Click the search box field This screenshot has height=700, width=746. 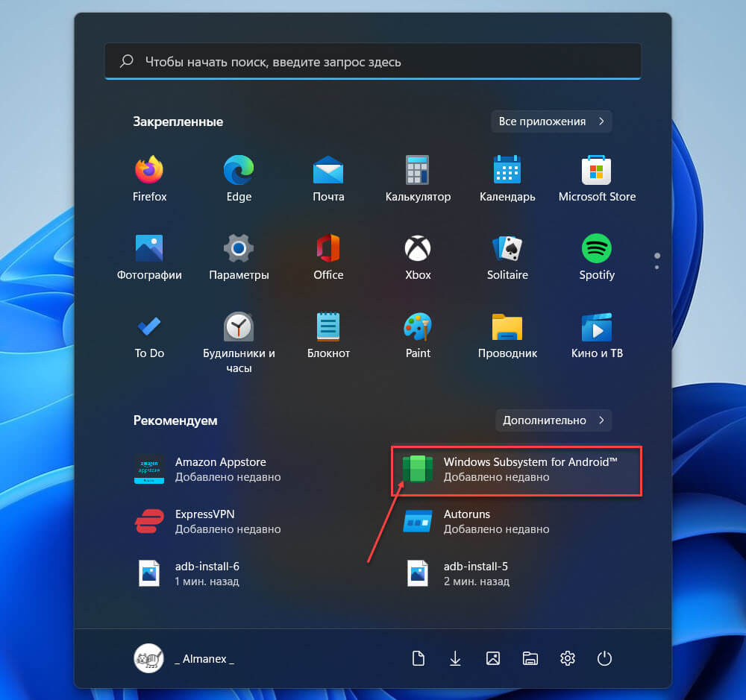(x=373, y=62)
